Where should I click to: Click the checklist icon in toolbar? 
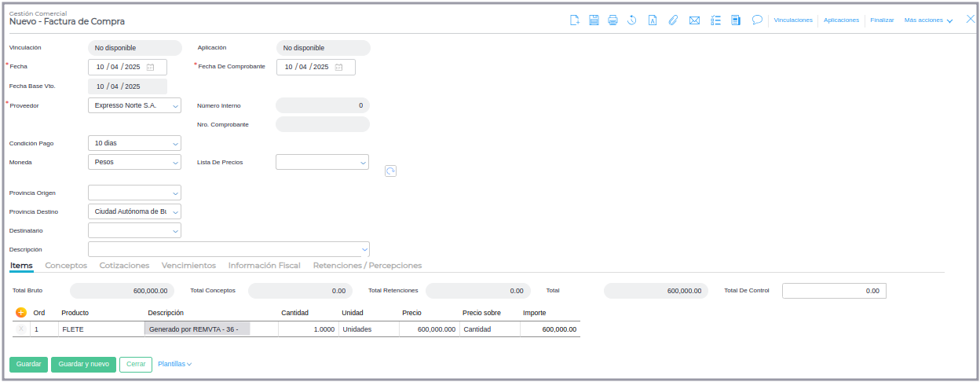tap(715, 20)
